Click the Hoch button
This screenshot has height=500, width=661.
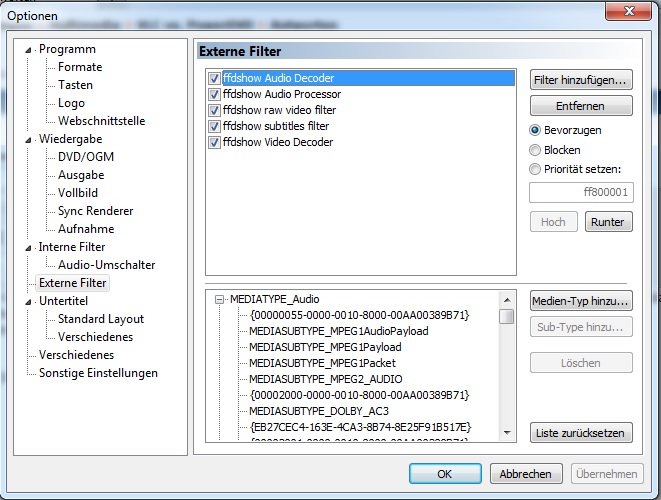pyautogui.click(x=554, y=222)
